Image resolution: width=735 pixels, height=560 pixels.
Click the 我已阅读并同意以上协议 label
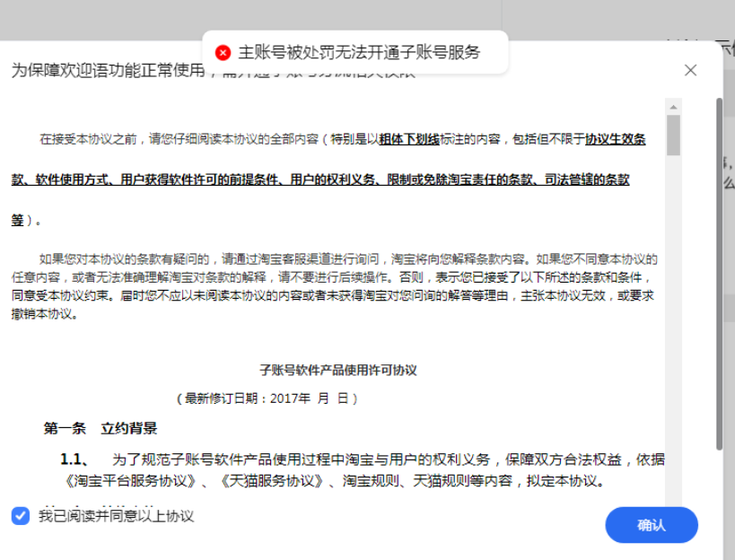tap(117, 516)
